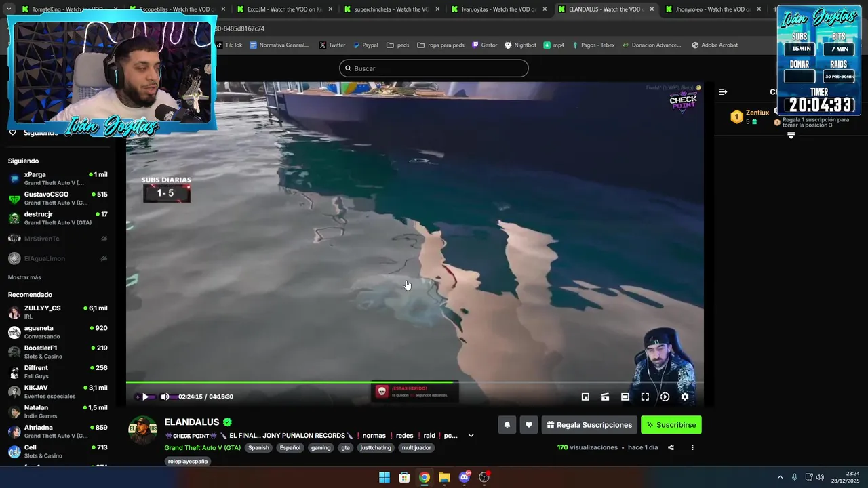Image resolution: width=868 pixels, height=488 pixels.
Task: Select the Español tag
Action: coord(290,448)
